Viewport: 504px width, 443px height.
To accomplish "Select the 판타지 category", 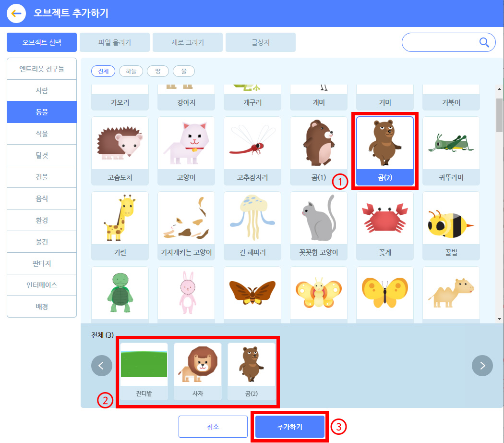I will coord(42,263).
